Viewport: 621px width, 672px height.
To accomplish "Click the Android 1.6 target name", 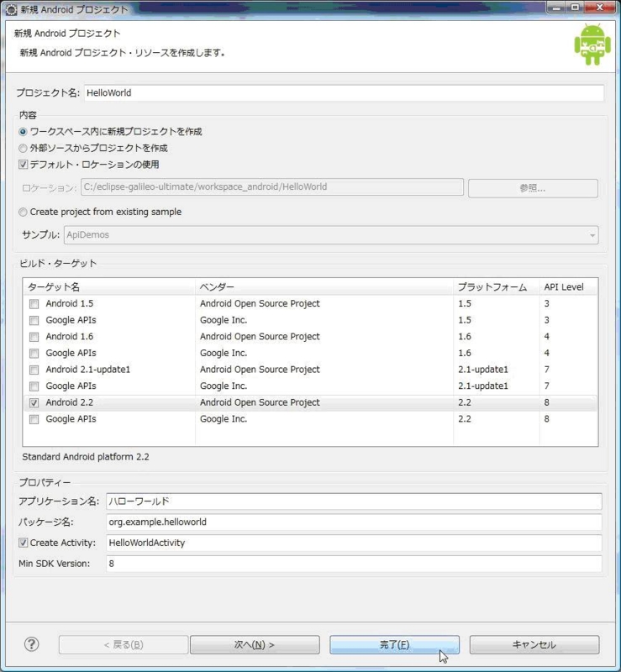I will pos(70,337).
